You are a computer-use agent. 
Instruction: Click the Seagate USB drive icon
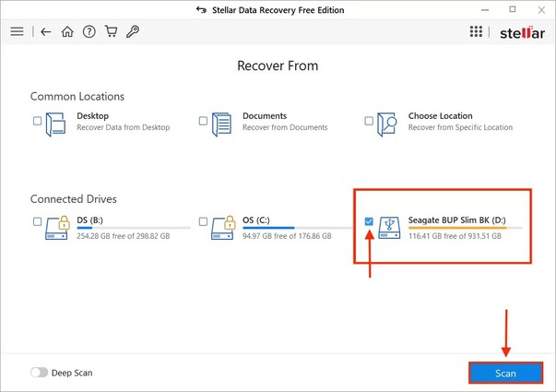pyautogui.click(x=390, y=228)
